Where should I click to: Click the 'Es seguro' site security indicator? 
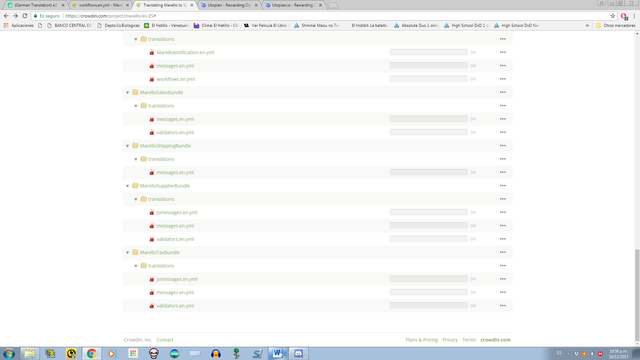click(x=47, y=16)
